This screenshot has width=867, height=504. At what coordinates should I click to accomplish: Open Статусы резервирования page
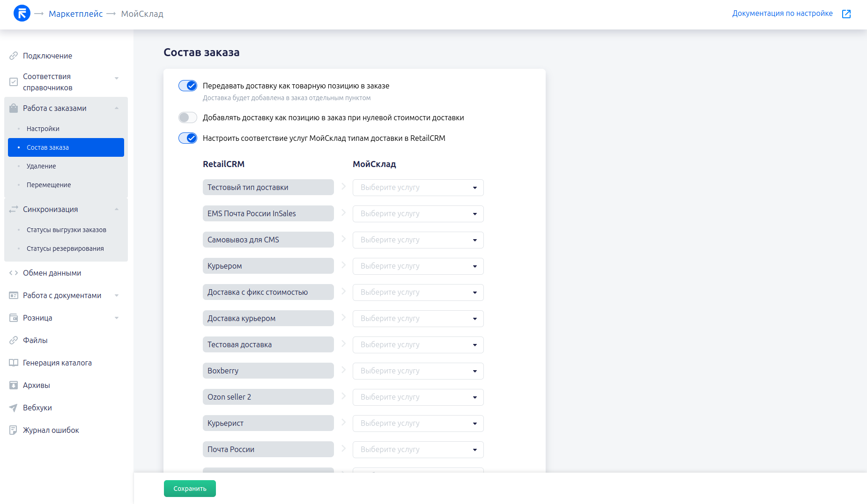tap(65, 248)
